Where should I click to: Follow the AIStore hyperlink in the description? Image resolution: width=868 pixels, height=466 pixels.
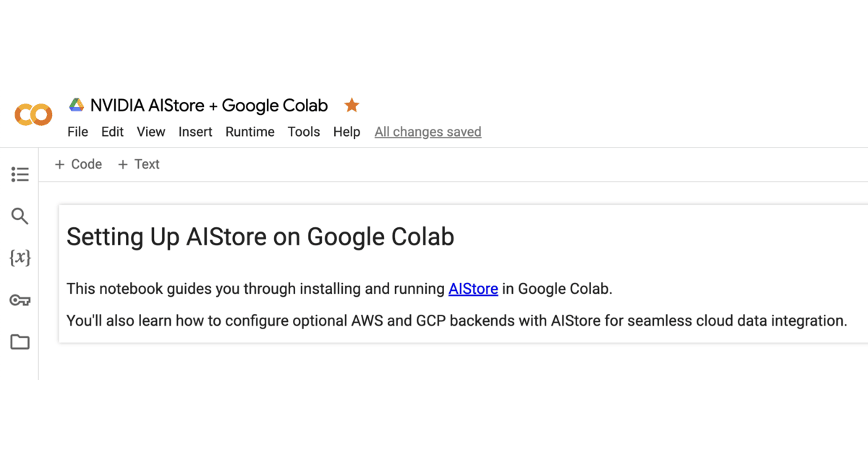tap(473, 289)
